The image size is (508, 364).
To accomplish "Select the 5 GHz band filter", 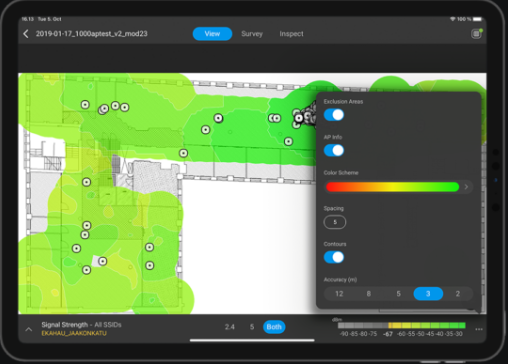I will 252,327.
